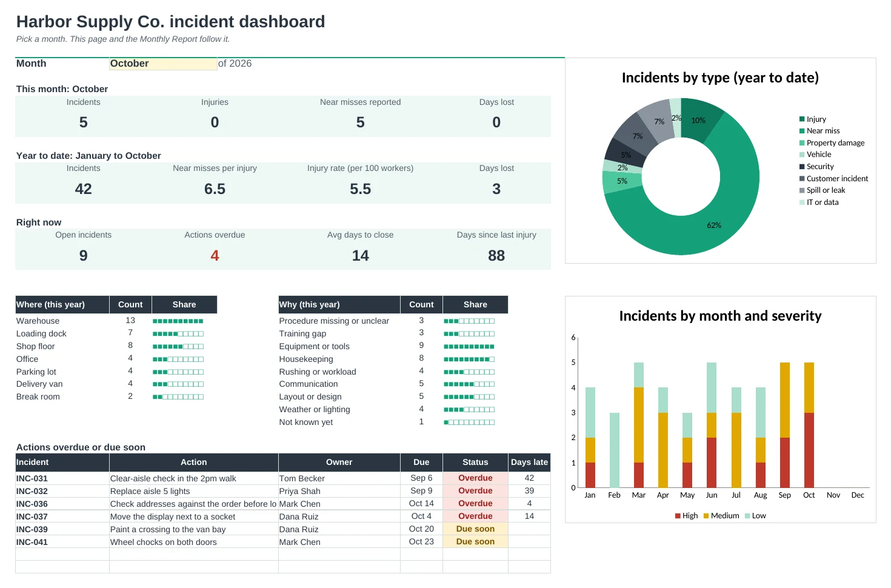This screenshot has width=891, height=588.
Task: Click the Near miss legend entry
Action: click(819, 131)
